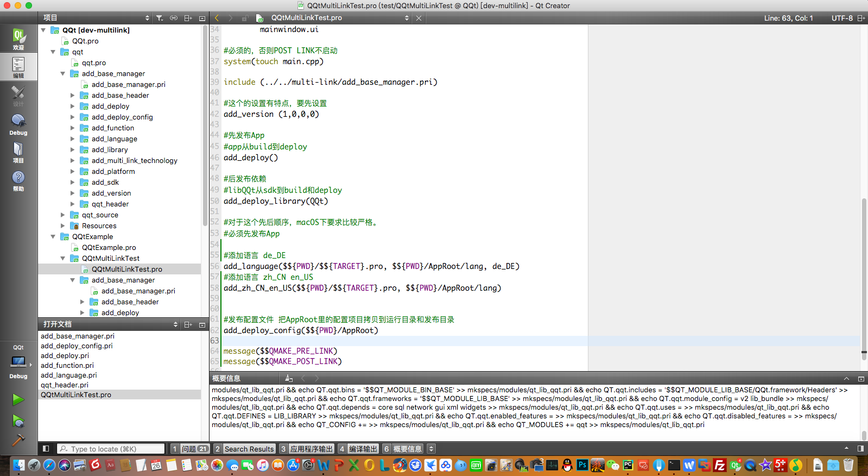Select add_language.pri in open documents
868x476 pixels.
pyautogui.click(x=69, y=375)
